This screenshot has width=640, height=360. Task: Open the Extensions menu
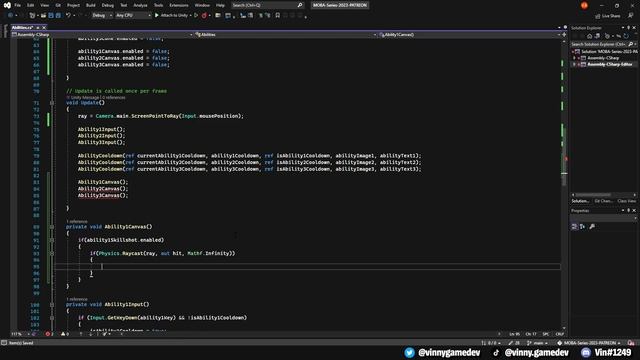(x=179, y=5)
